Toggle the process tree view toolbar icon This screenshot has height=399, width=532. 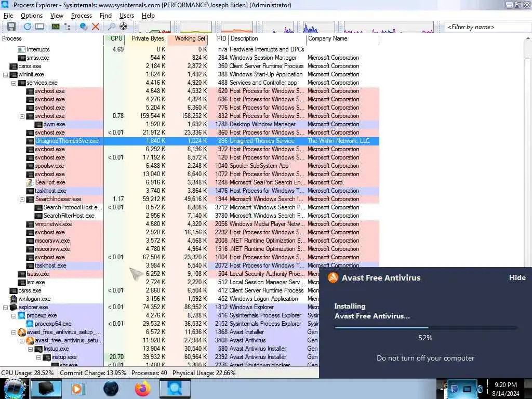[67, 26]
